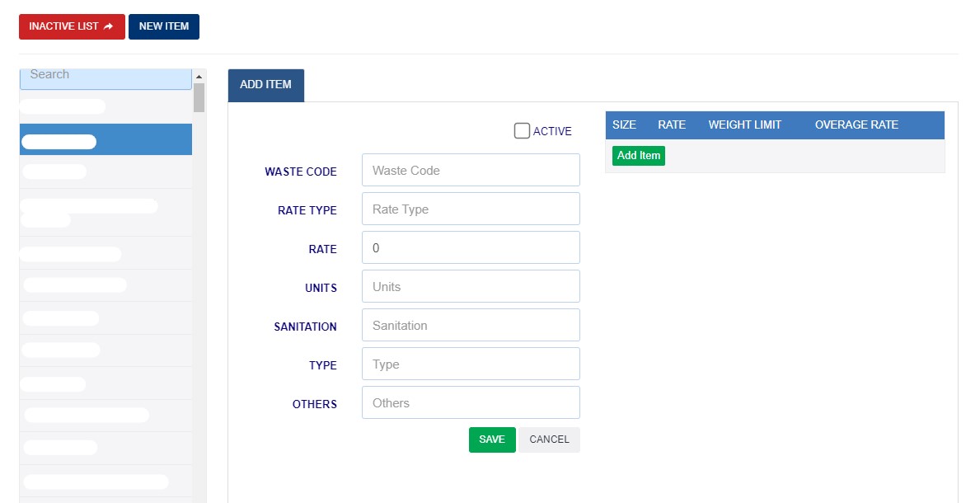Viewport: 980px width, 503px height.
Task: Click the Waste Code input field
Action: coord(471,171)
